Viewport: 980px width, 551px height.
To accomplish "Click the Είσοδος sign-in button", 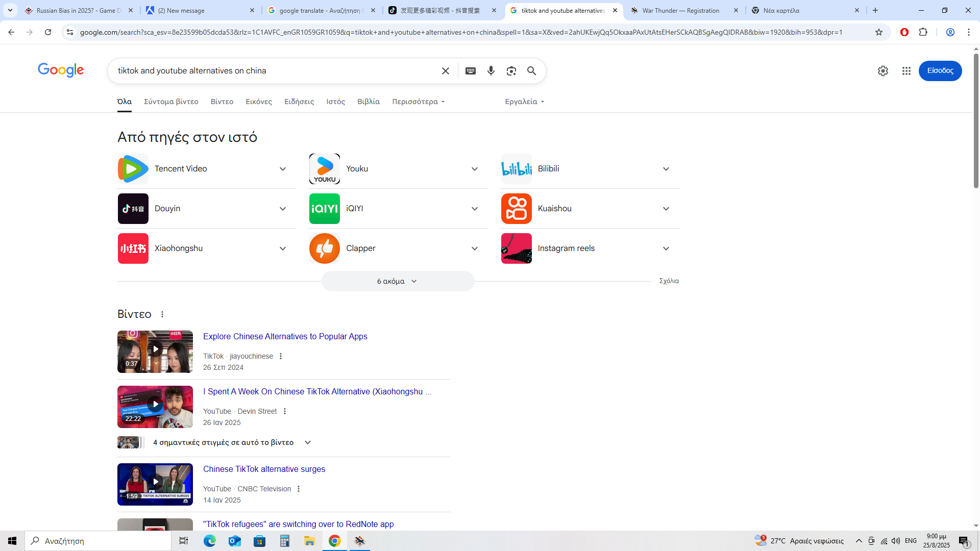I will click(x=940, y=71).
